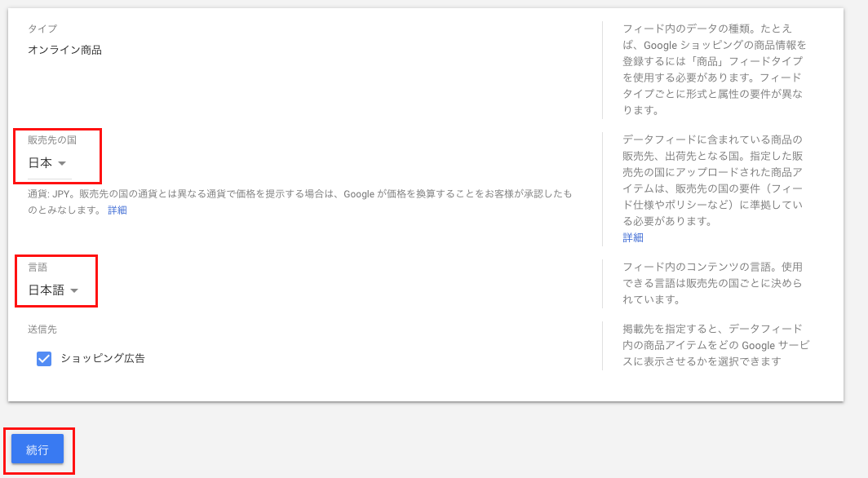Viewport: 868px width, 478px height.
Task: Click the ショッピング広告 label text
Action: (x=101, y=357)
